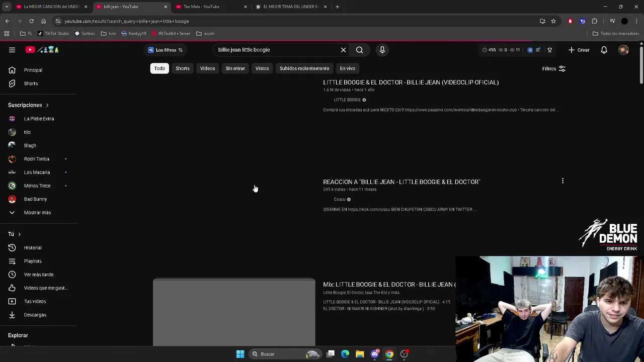This screenshot has width=644, height=362.
Task: Clear the search box with the X
Action: 344,50
